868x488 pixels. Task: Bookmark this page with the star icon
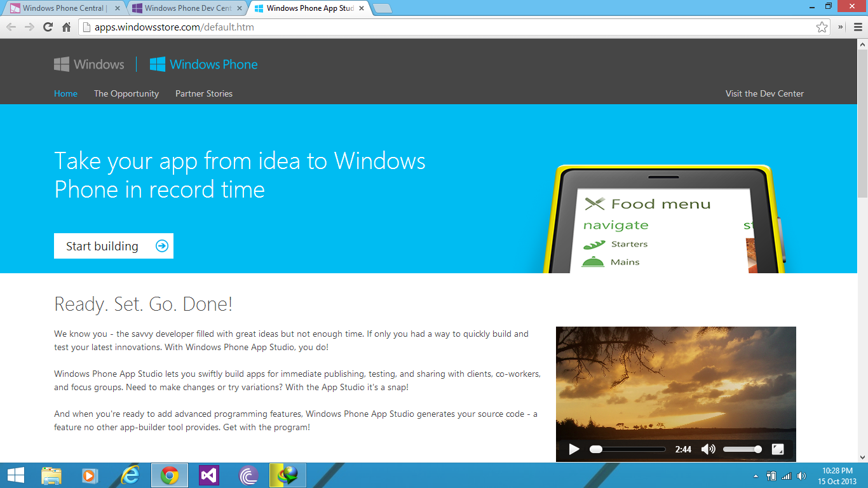click(x=822, y=27)
